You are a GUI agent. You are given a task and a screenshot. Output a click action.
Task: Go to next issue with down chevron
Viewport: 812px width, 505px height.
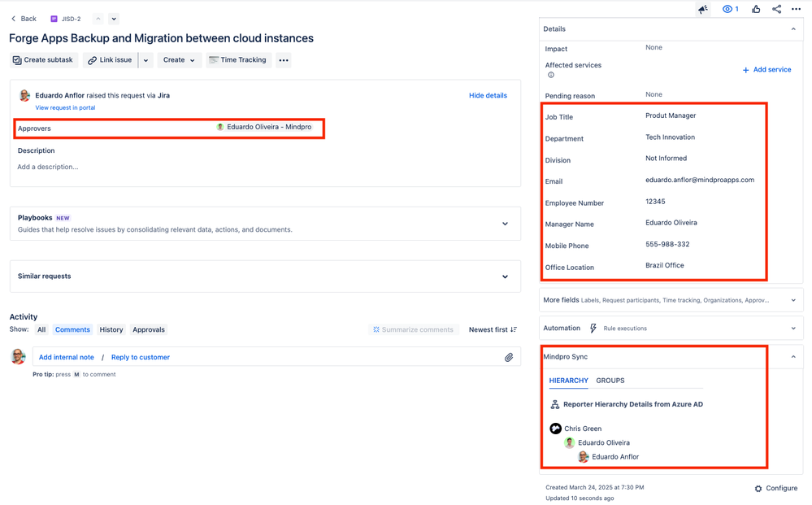(114, 19)
